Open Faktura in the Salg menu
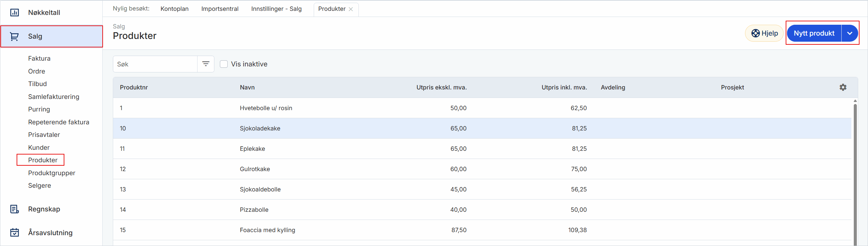The width and height of the screenshot is (868, 246). point(39,58)
